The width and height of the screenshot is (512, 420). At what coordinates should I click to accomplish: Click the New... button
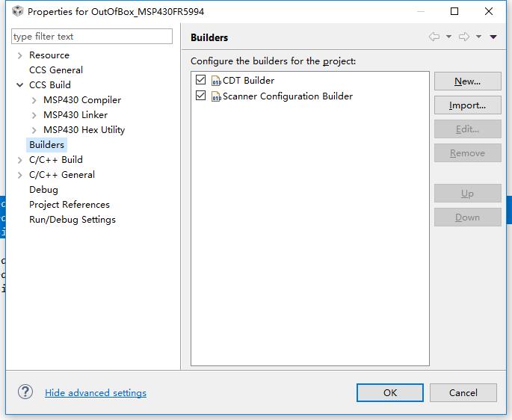point(467,81)
